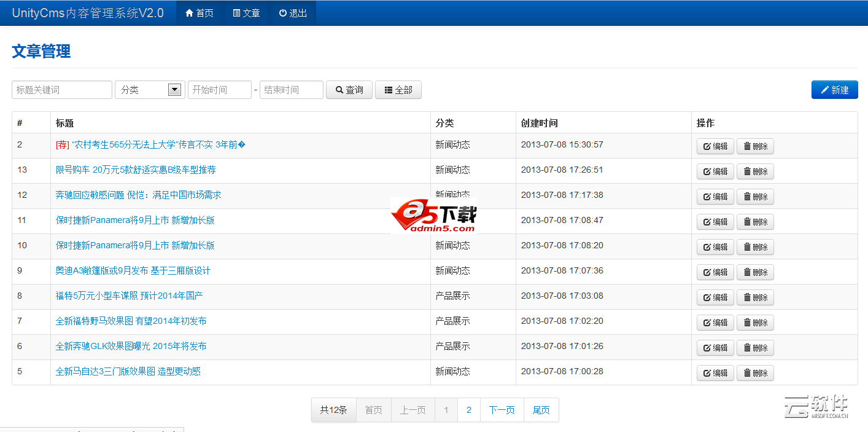
Task: Open the 分类 category dropdown
Action: [150, 90]
